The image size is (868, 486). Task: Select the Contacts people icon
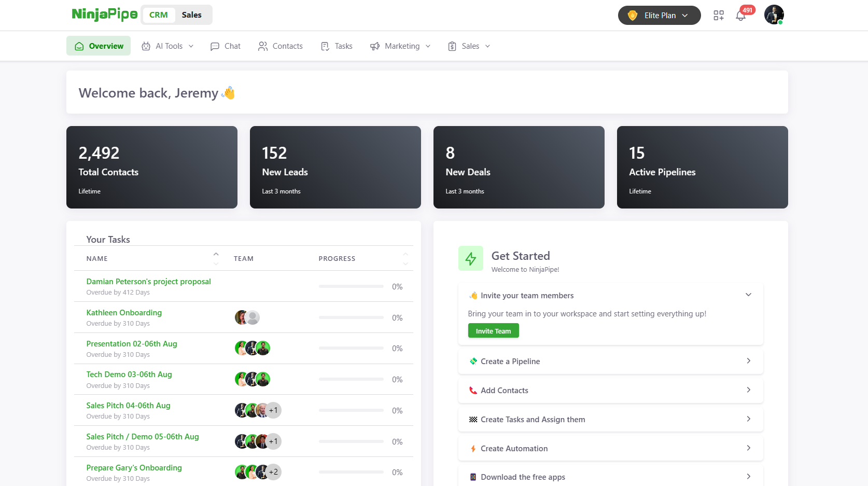[263, 46]
